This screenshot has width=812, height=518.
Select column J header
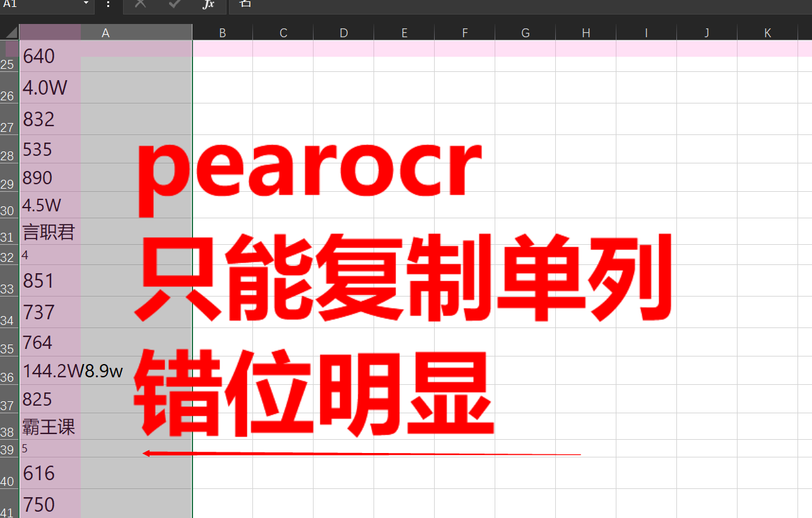[707, 33]
